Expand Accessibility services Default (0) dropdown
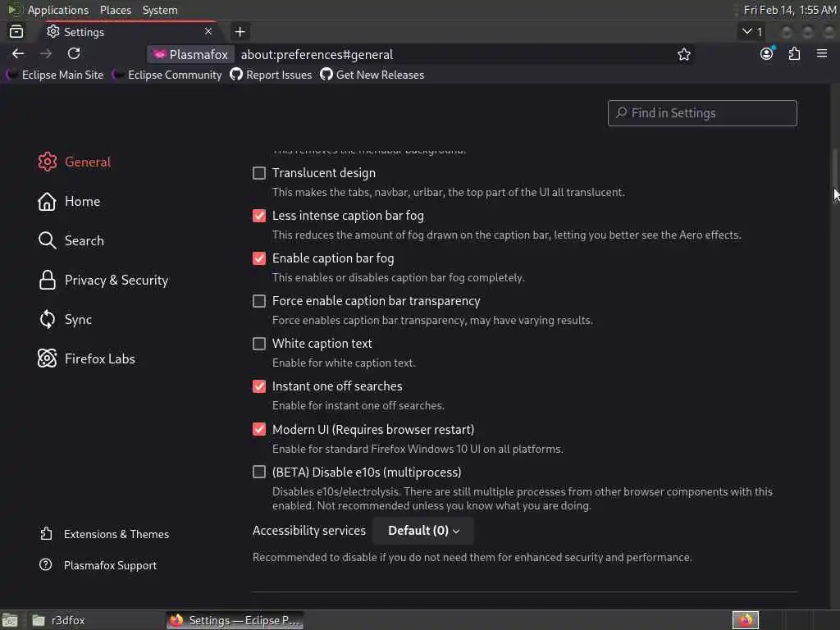This screenshot has height=630, width=840. (423, 531)
